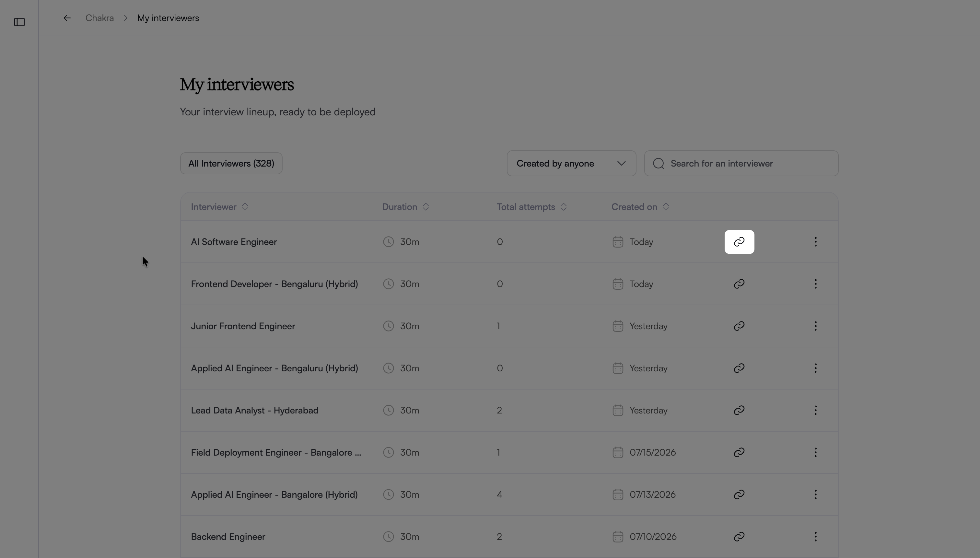Select the All Interviewers (328) tab
The height and width of the screenshot is (558, 980).
(231, 164)
